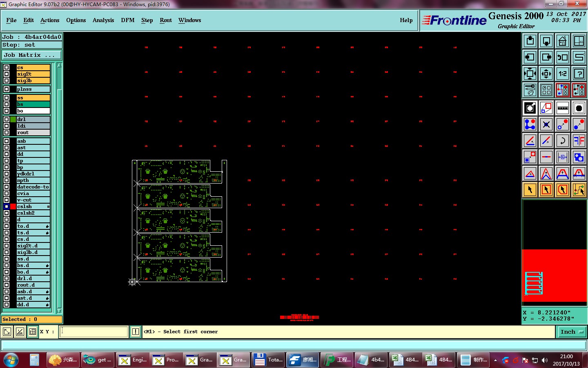Open the Inch units dropdown
588x368 pixels.
[572, 332]
